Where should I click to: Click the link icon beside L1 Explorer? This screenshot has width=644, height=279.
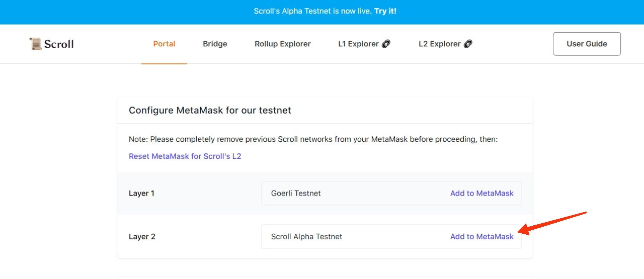[386, 44]
